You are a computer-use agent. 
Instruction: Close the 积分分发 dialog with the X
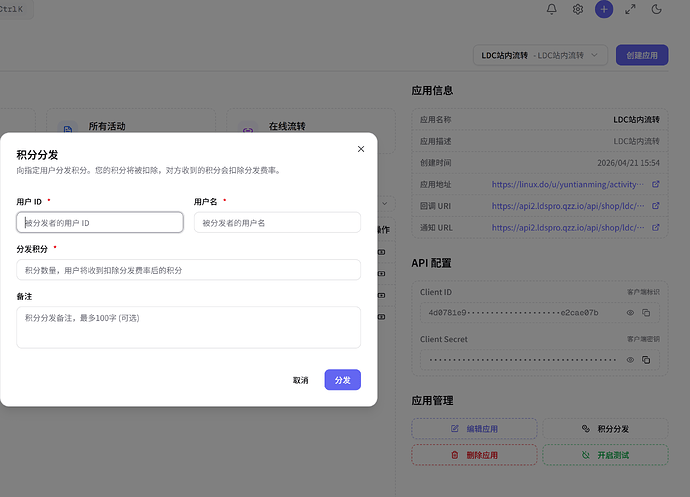(x=361, y=149)
